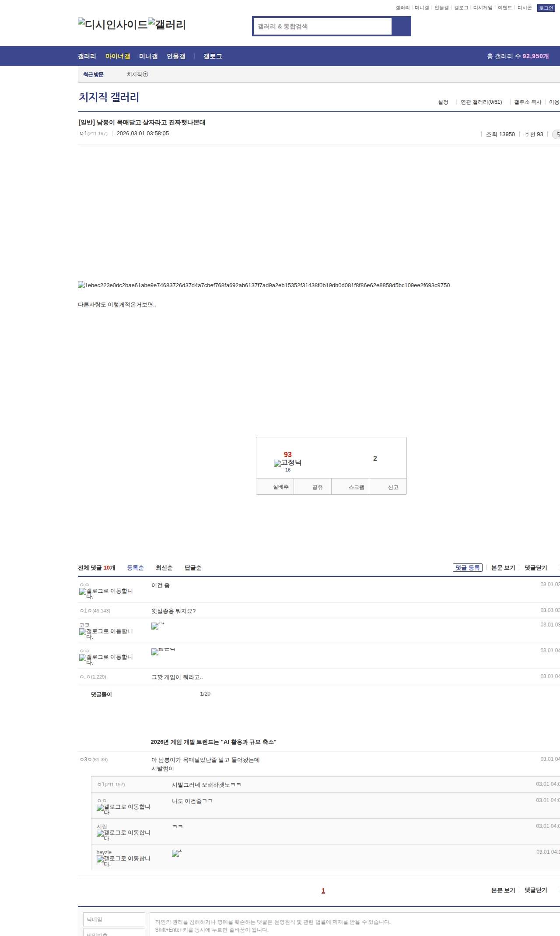Viewport: 560px width, 936px height.
Task: Go to 미니갤 in the blue navigation bar
Action: tap(148, 56)
